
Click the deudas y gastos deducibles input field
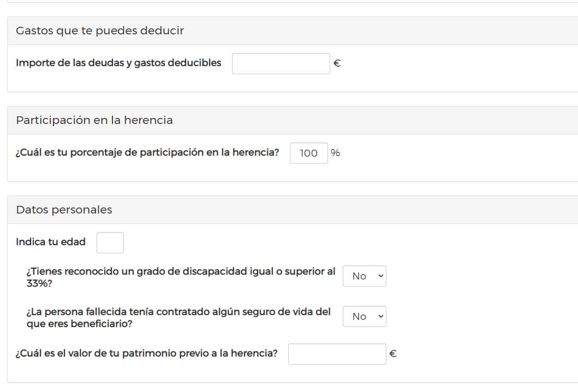click(281, 63)
